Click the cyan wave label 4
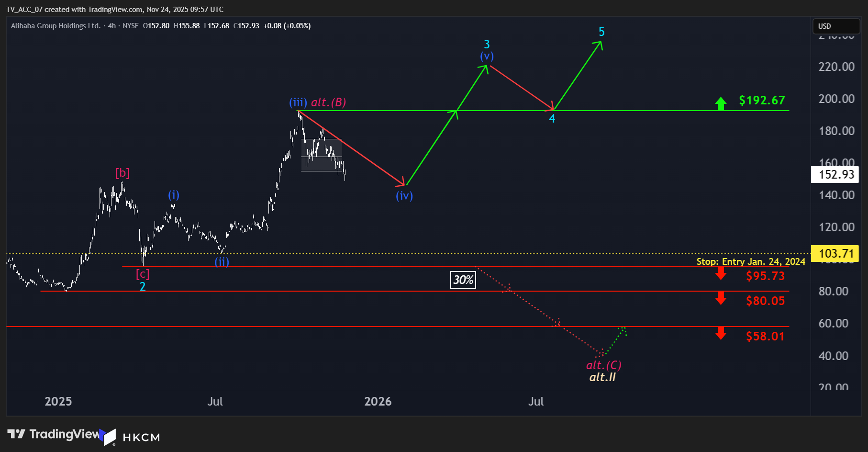The height and width of the screenshot is (452, 868). [x=552, y=119]
